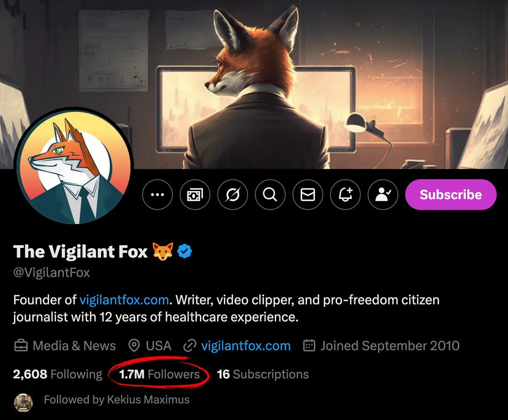Toggle post notifications bell
Image resolution: width=508 pixels, height=420 pixels.
tap(345, 195)
